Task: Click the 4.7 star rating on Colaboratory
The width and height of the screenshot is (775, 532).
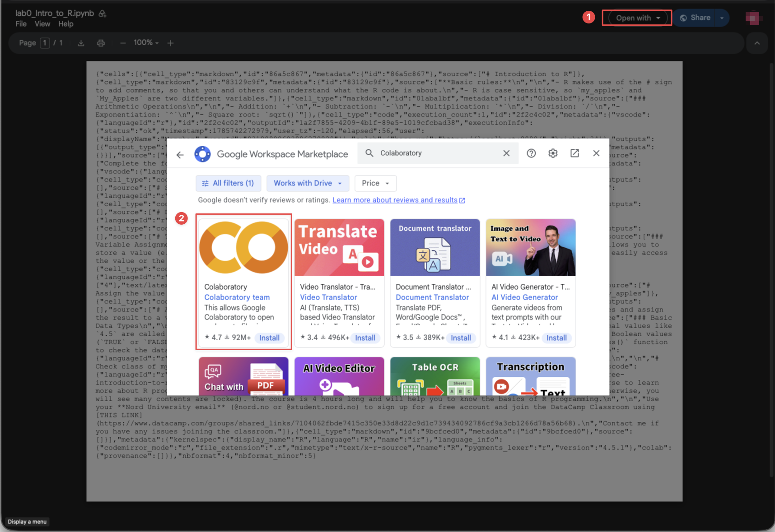Action: coord(213,338)
